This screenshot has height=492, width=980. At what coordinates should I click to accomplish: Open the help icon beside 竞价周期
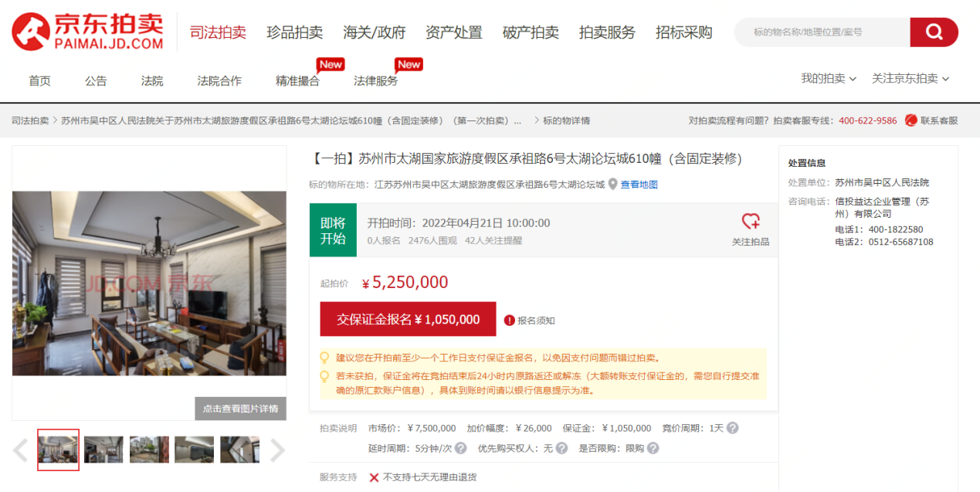pyautogui.click(x=732, y=427)
